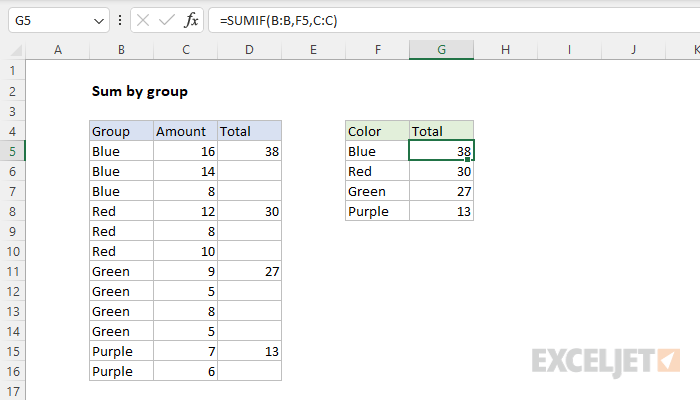The width and height of the screenshot is (700, 400).
Task: Select row 2 header
Action: tap(12, 92)
